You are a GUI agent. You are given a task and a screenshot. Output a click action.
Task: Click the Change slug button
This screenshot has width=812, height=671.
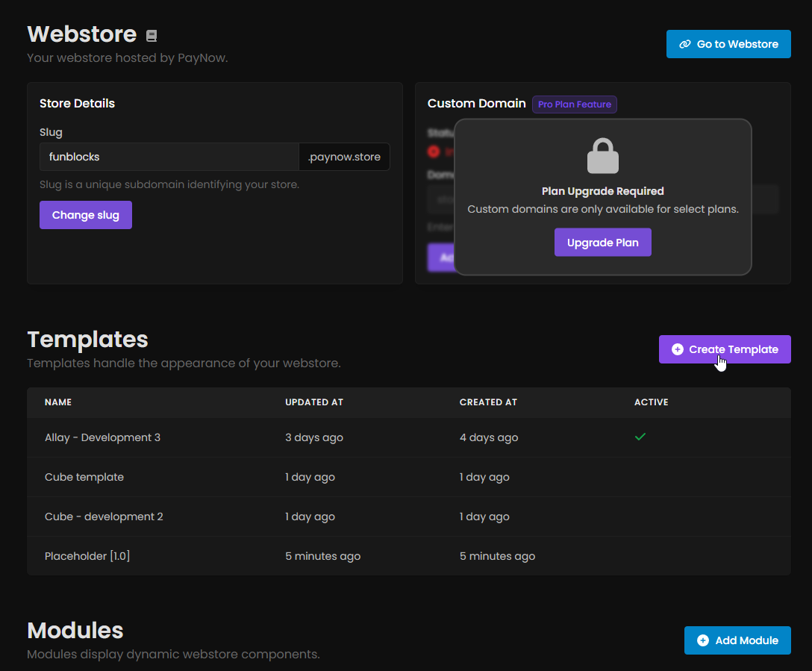[x=86, y=215]
